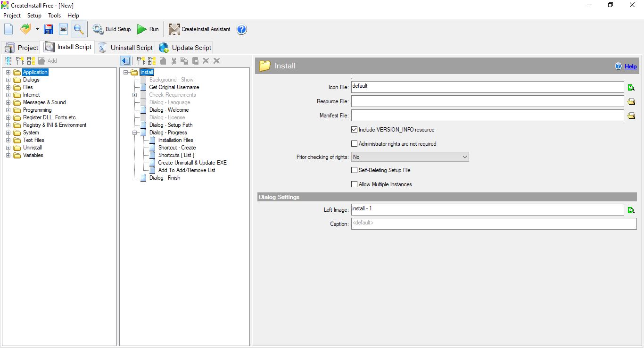
Task: Select Add To Add/Remove List item
Action: pyautogui.click(x=187, y=170)
